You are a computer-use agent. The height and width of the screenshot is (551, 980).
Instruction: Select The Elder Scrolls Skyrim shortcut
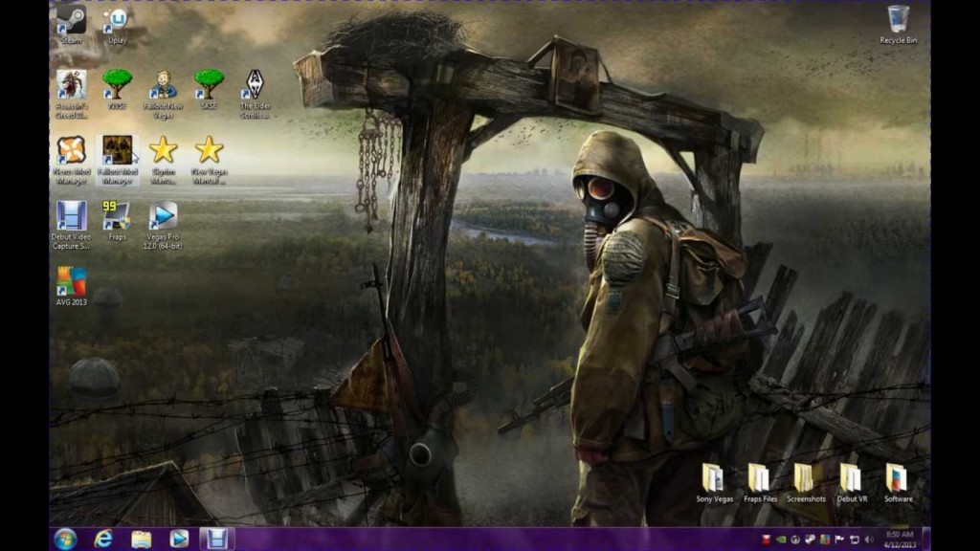[x=255, y=94]
